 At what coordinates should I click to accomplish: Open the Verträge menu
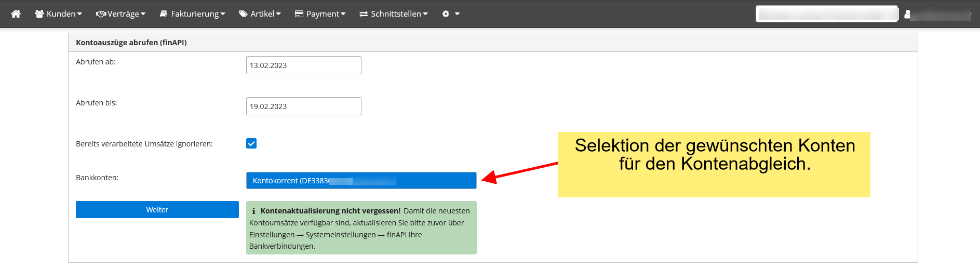coord(121,14)
